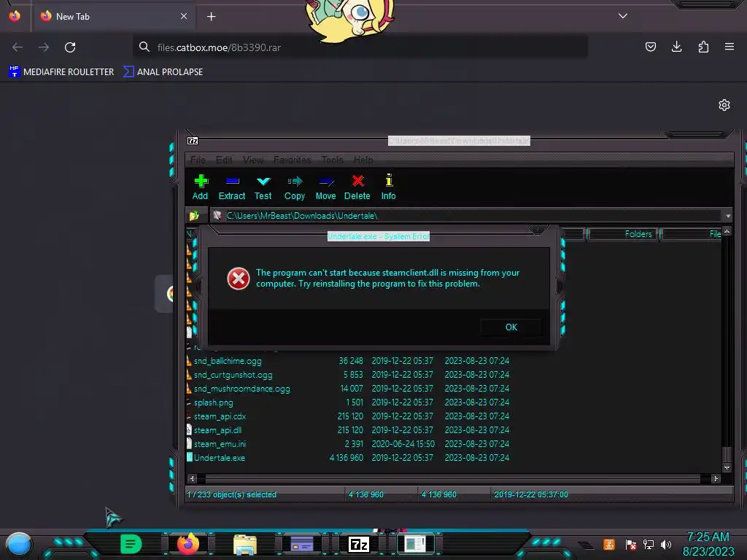
Task: Click the network tray icon
Action: point(649,544)
